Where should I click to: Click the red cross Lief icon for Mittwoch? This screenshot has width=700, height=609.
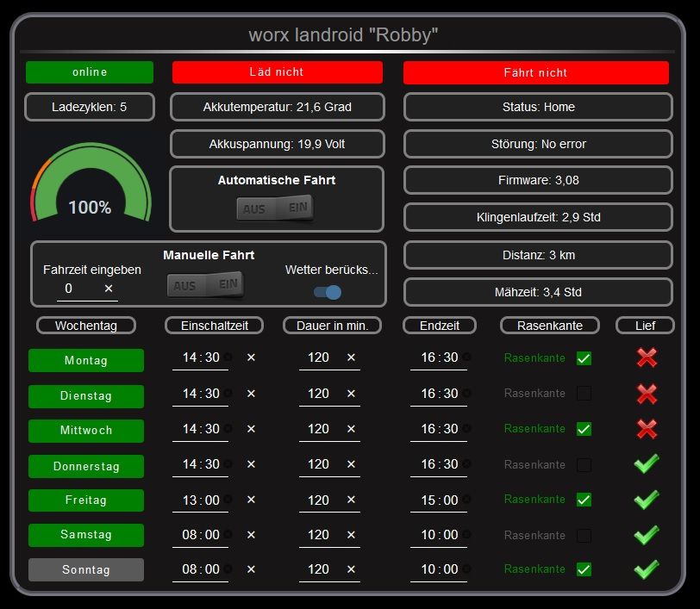pyautogui.click(x=647, y=429)
